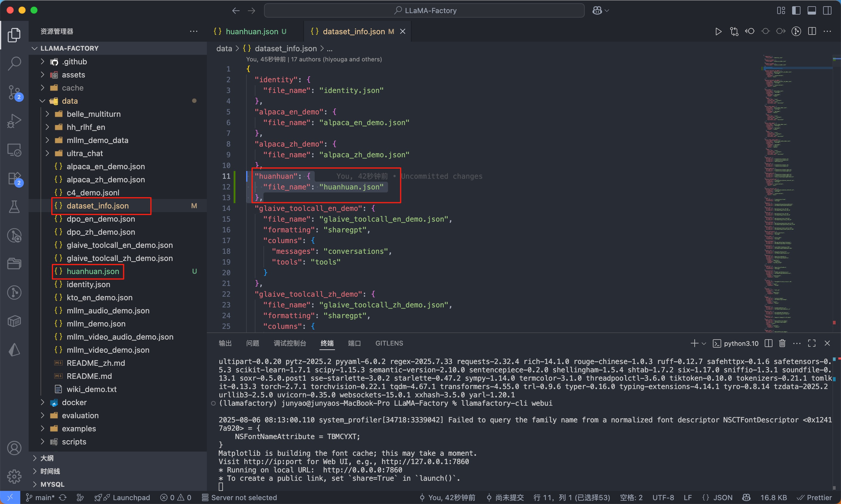Open Source Control view with badge

(x=15, y=92)
